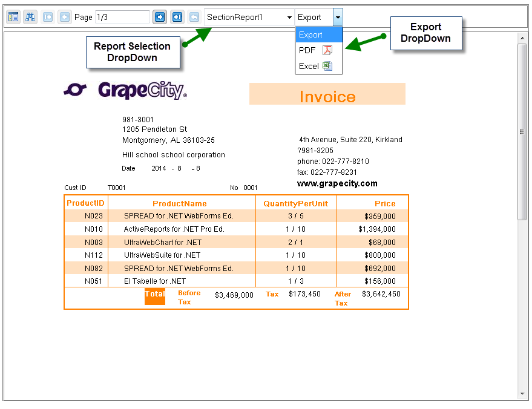Viewport: 532px width, 409px height.
Task: Choose PDF from the export list
Action: 319,50
